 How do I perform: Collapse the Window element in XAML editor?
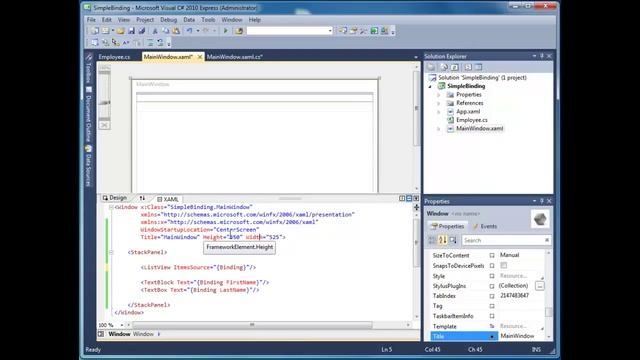(x=111, y=207)
